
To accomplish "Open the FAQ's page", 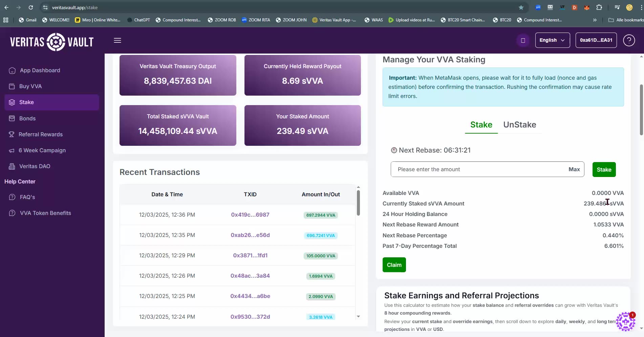I will tap(27, 197).
